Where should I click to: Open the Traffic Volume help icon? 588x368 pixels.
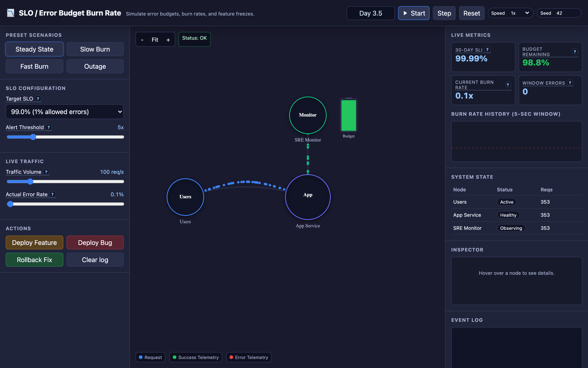[46, 172]
